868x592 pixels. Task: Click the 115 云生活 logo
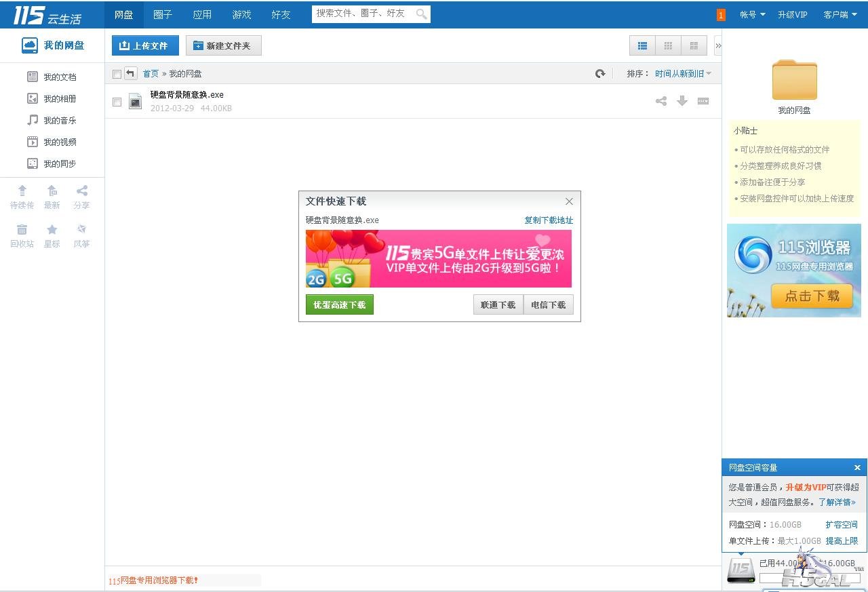[47, 14]
